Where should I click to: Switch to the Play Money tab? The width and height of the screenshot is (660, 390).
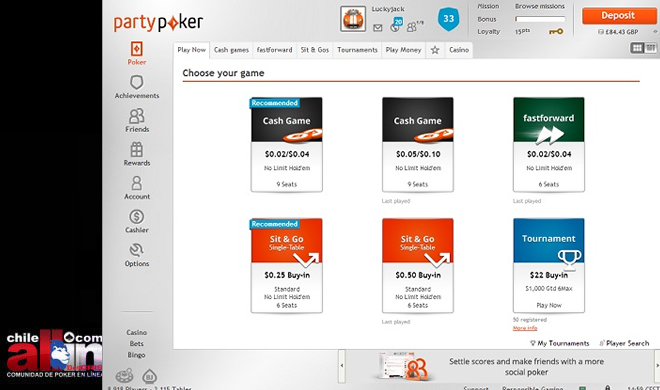(403, 50)
